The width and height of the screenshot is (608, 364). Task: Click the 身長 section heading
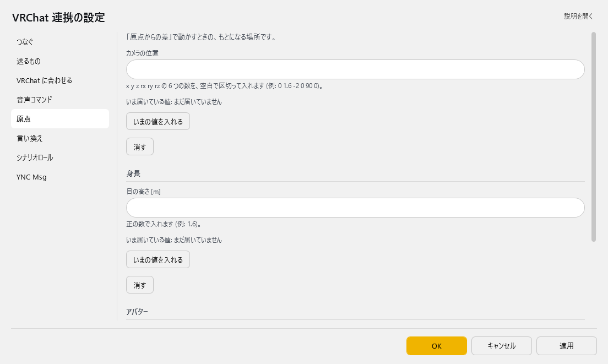coord(133,173)
